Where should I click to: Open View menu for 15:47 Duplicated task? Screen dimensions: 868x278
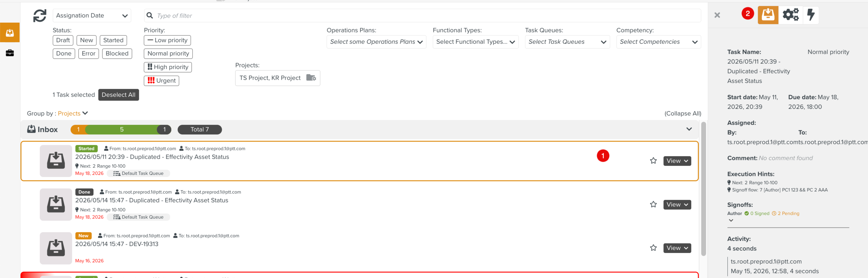pos(677,205)
